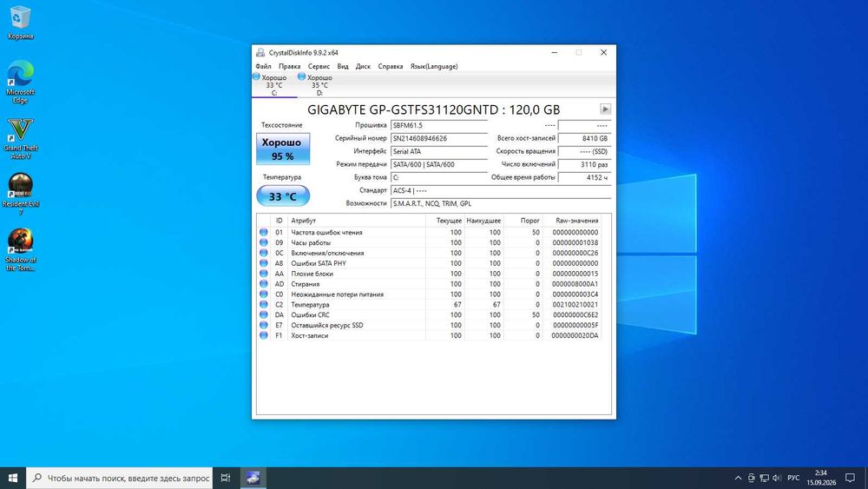This screenshot has width=868, height=489.
Task: Go to the next disk with the arrow button
Action: point(605,109)
